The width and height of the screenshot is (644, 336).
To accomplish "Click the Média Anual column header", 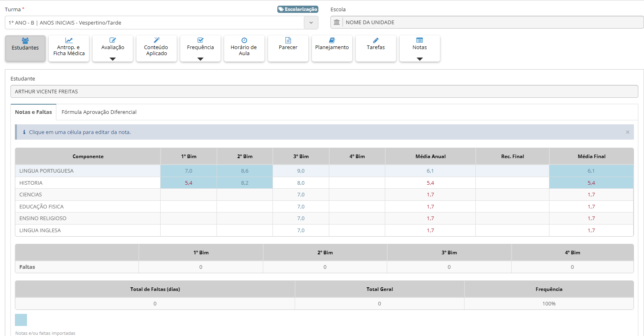I will (x=430, y=156).
